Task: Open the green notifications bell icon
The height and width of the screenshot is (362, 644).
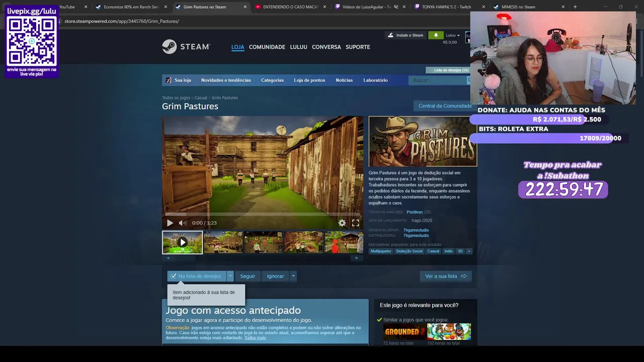Action: pyautogui.click(x=436, y=35)
